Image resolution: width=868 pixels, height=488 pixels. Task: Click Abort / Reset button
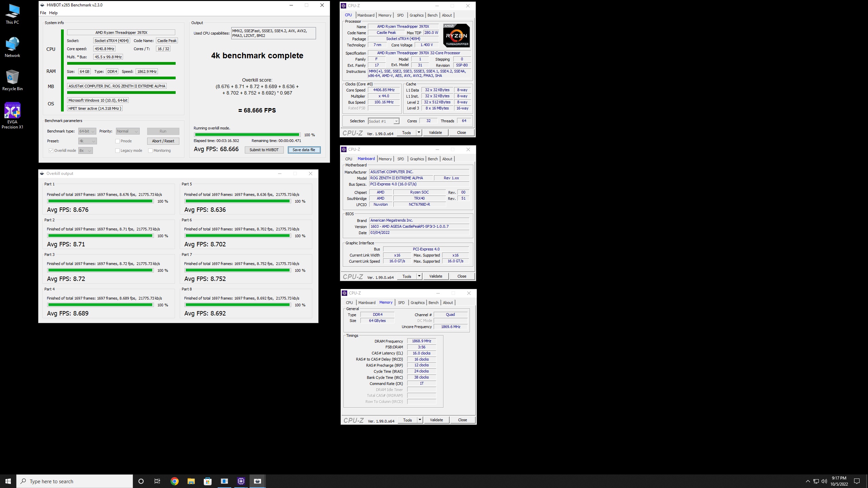pos(163,141)
